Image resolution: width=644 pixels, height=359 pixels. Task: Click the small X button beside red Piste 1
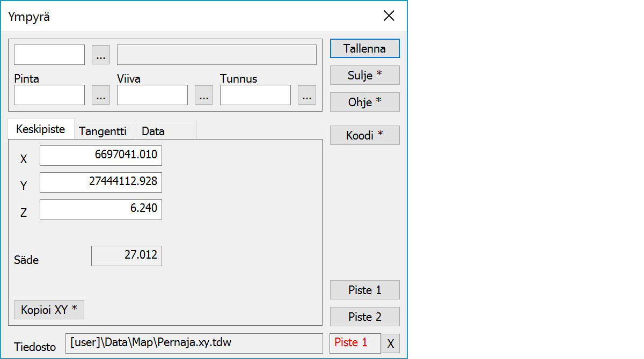click(x=390, y=343)
